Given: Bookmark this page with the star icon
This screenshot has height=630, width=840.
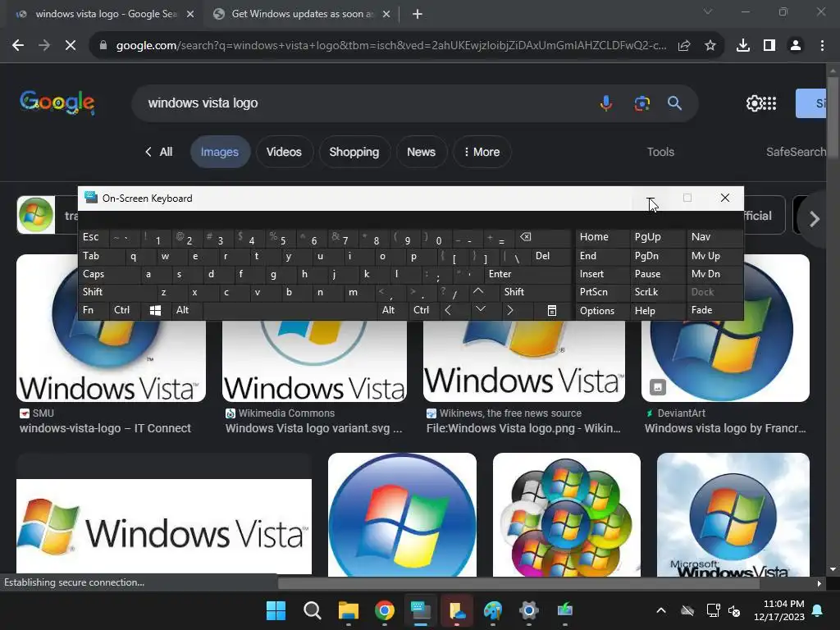Looking at the screenshot, I should point(710,46).
